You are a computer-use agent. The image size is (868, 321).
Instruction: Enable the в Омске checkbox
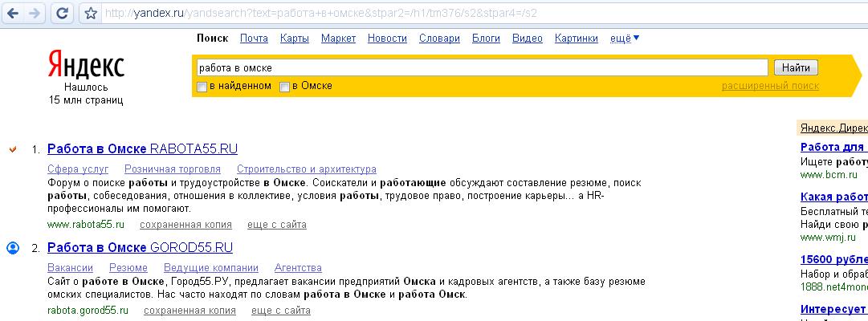tap(284, 87)
